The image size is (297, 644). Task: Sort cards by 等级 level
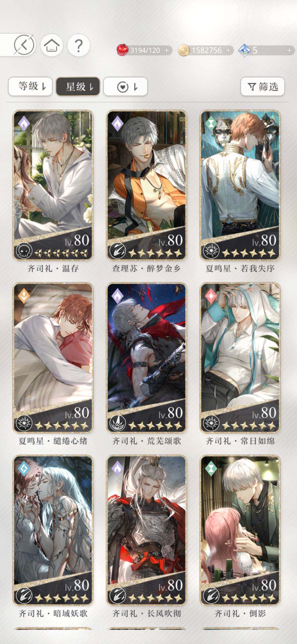pos(31,87)
